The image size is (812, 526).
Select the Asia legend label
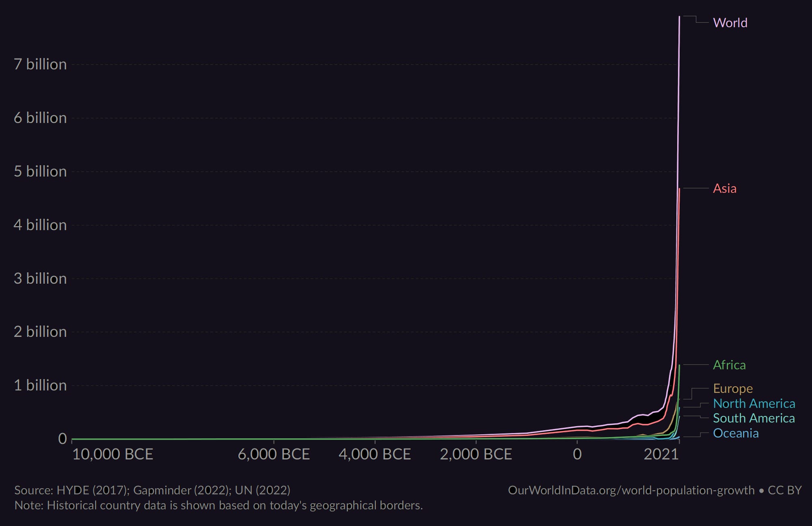[x=724, y=188]
